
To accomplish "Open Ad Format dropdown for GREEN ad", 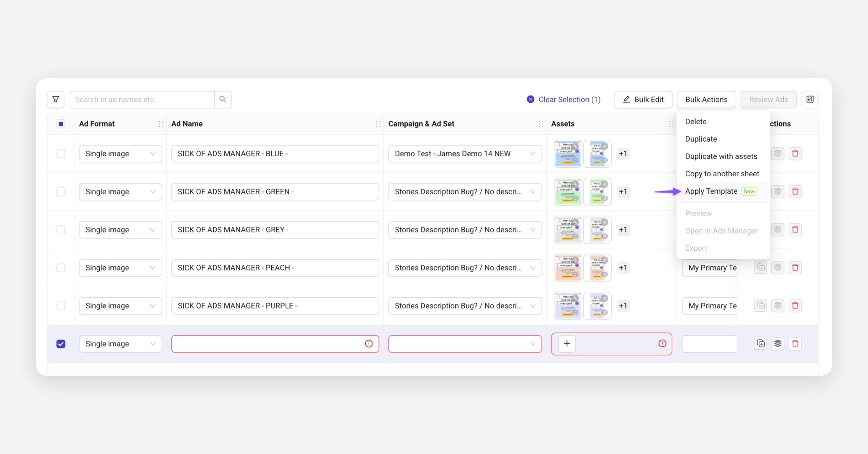I will [x=120, y=192].
